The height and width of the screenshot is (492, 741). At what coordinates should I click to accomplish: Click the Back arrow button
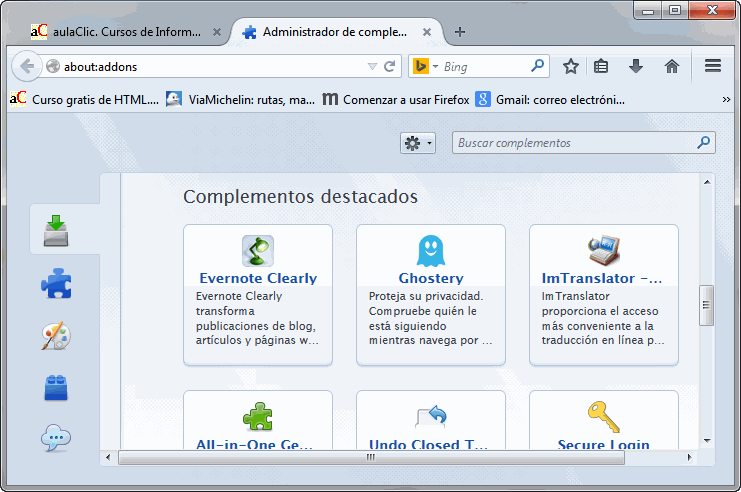27,66
